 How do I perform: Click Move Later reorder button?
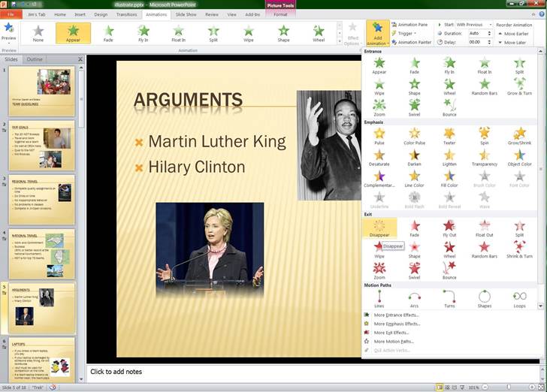[512, 43]
